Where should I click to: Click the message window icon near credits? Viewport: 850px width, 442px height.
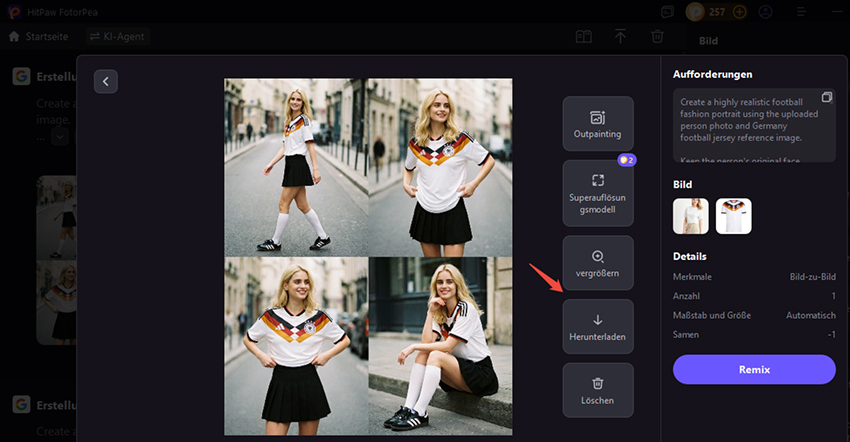(x=667, y=11)
